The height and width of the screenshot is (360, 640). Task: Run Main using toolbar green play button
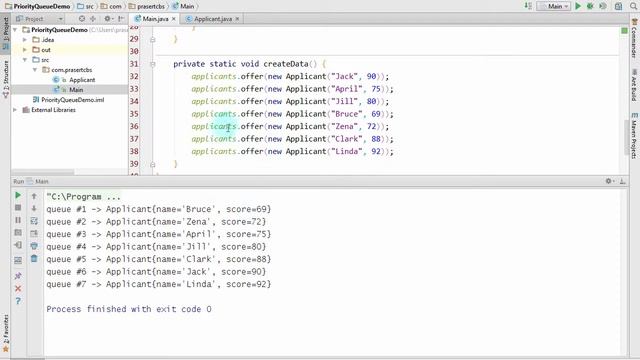point(578,6)
